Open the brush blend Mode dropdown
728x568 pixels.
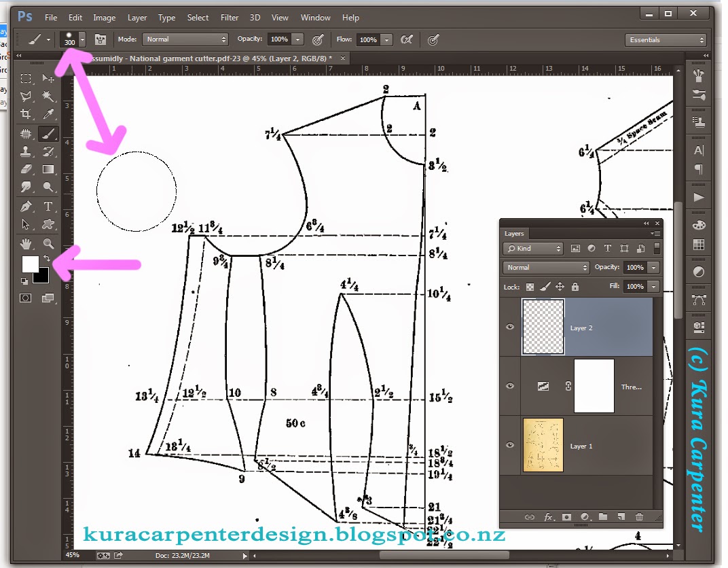[185, 39]
